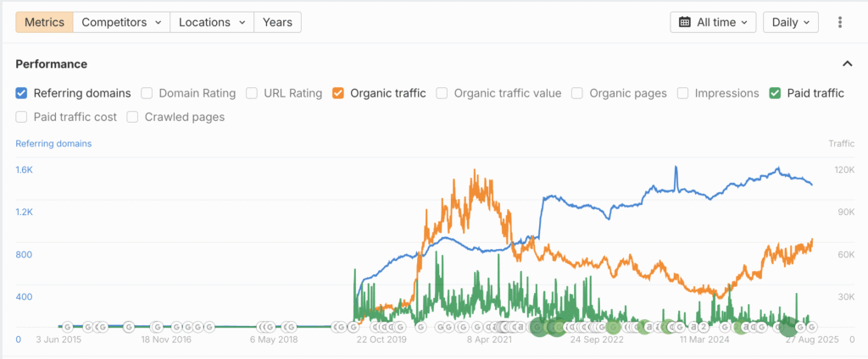Disable the Organic traffic checkbox

click(338, 93)
